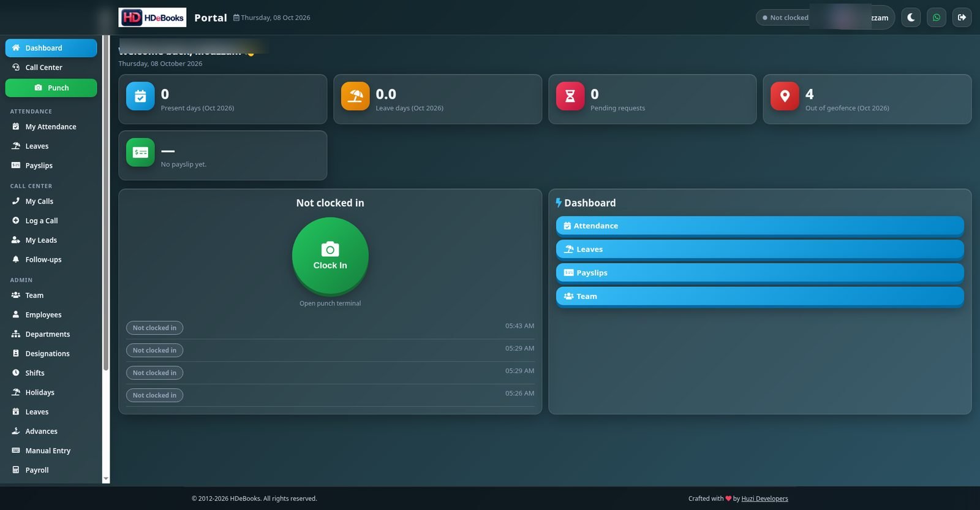Open Employees admin page
The height and width of the screenshot is (510, 980).
click(51, 315)
